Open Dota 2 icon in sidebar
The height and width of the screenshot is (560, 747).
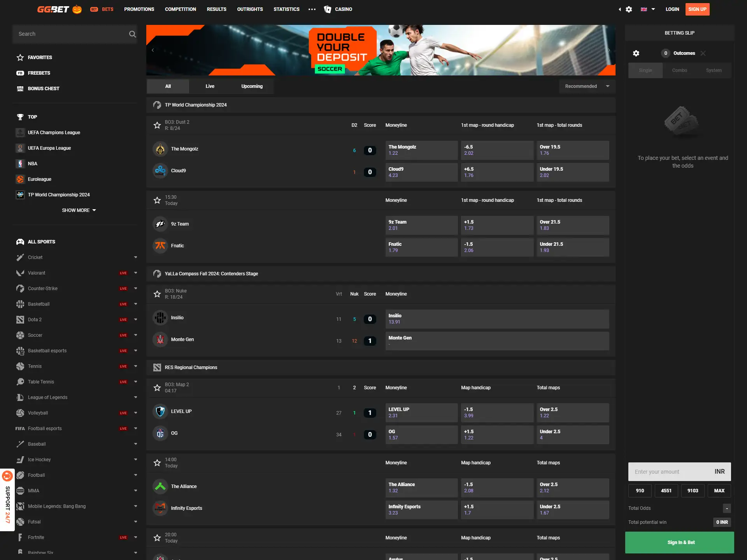tap(20, 320)
